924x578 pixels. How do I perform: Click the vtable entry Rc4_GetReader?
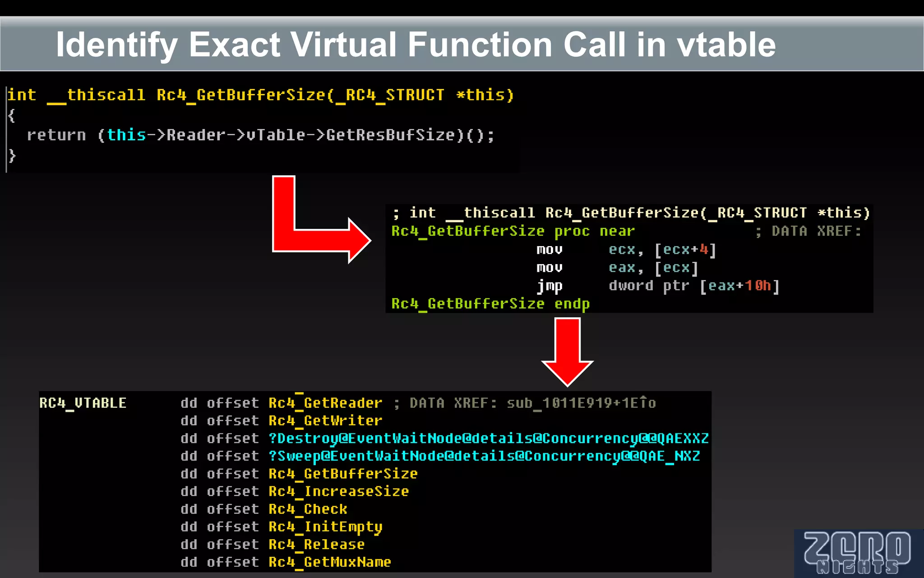pyautogui.click(x=325, y=403)
